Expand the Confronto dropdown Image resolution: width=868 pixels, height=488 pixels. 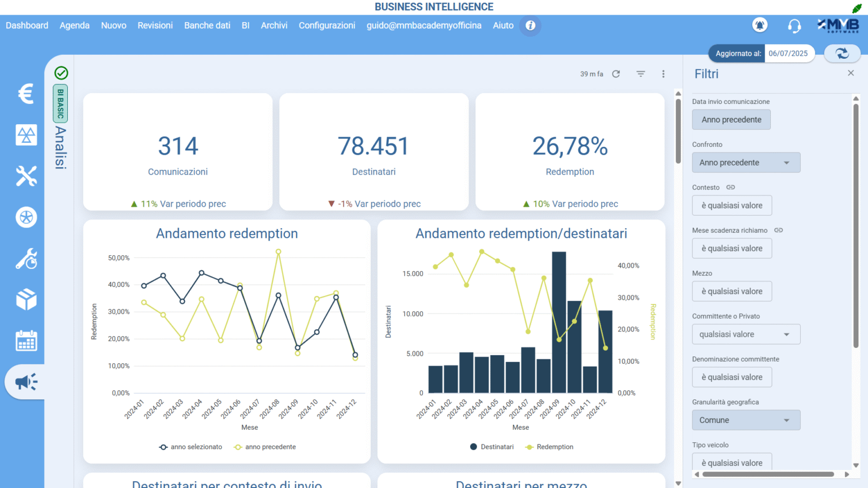coord(746,163)
